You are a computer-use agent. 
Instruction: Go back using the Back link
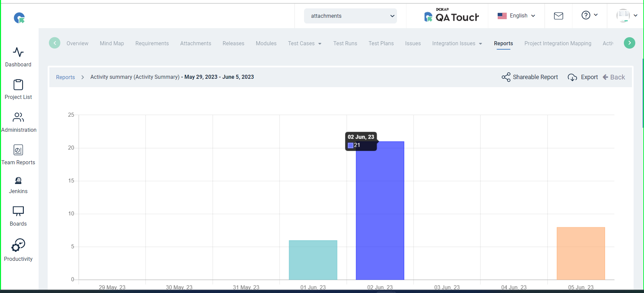tap(614, 77)
